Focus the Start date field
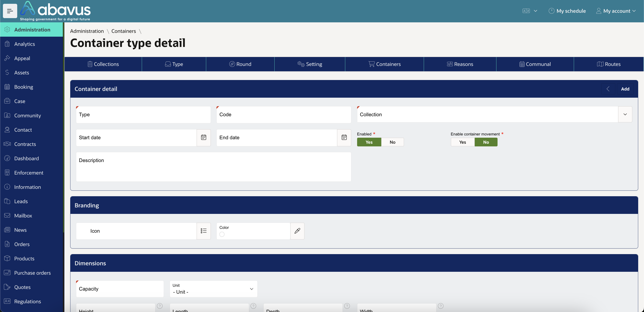Viewport: 644px width, 312px height. click(136, 138)
